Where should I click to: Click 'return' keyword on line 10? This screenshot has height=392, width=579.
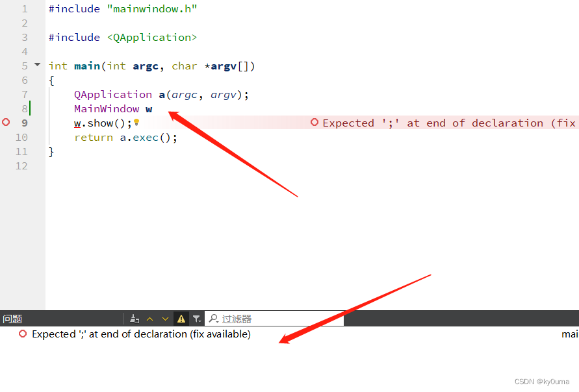point(94,138)
